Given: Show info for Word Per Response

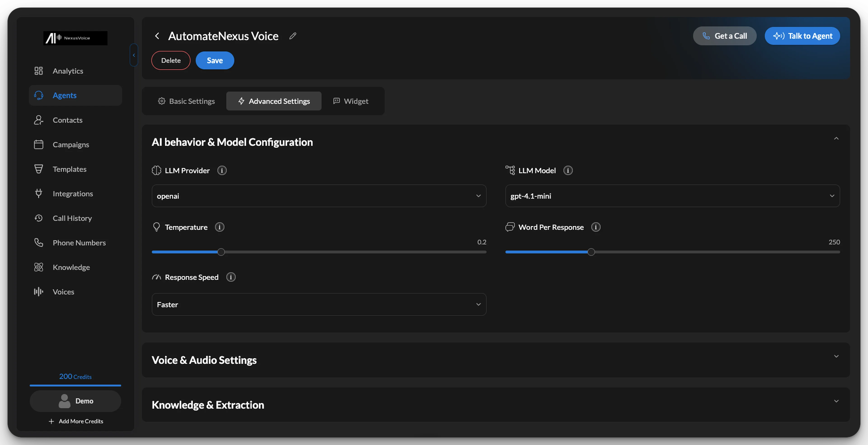Looking at the screenshot, I should tap(595, 227).
